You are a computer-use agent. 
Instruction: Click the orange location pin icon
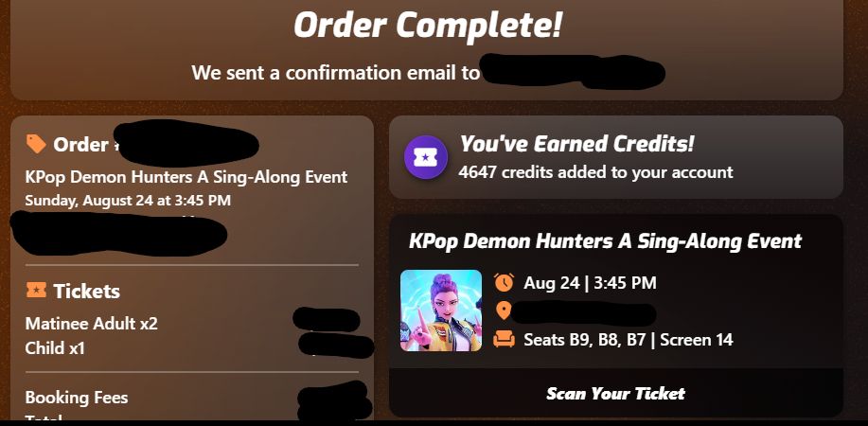pyautogui.click(x=504, y=311)
